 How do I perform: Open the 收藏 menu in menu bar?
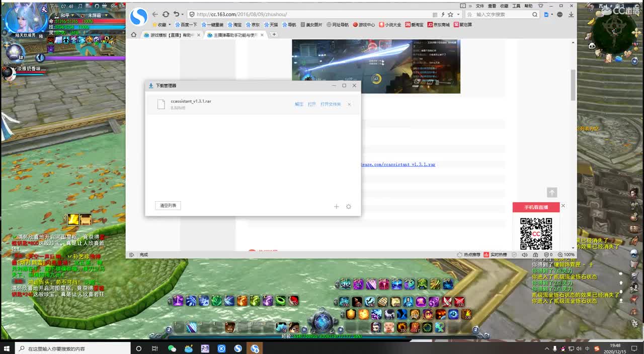click(504, 6)
